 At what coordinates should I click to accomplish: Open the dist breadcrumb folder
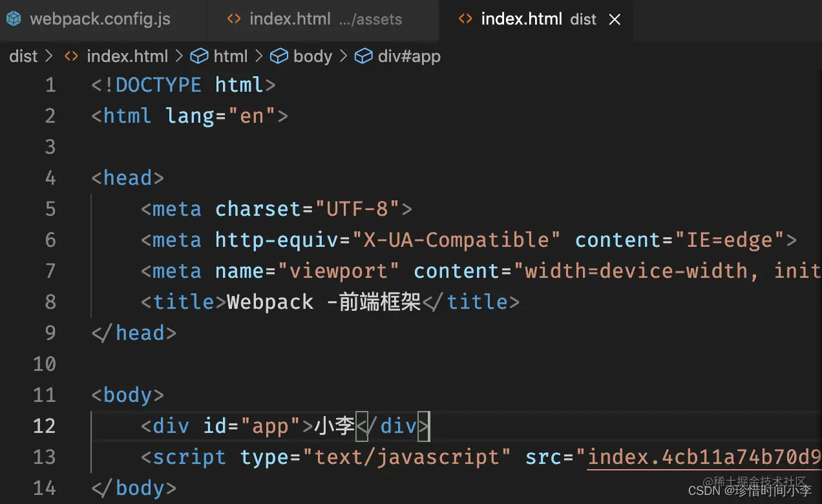click(x=24, y=56)
